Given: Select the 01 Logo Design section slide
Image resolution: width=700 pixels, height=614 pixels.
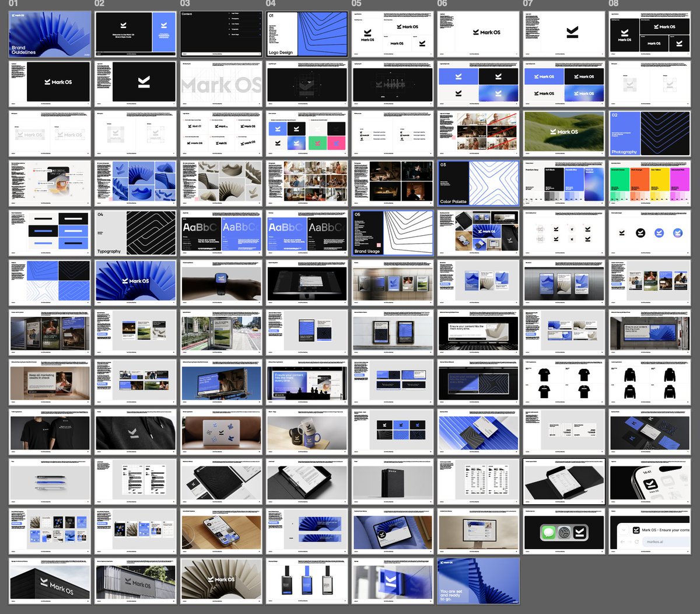Looking at the screenshot, I should click(307, 34).
